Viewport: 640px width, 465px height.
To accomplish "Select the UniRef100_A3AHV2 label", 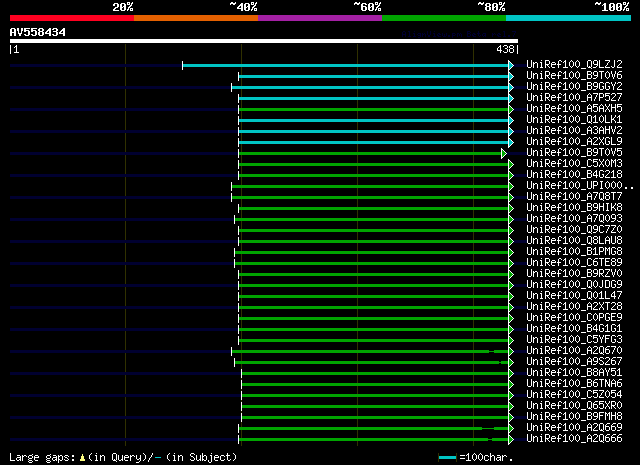I will coord(574,130).
